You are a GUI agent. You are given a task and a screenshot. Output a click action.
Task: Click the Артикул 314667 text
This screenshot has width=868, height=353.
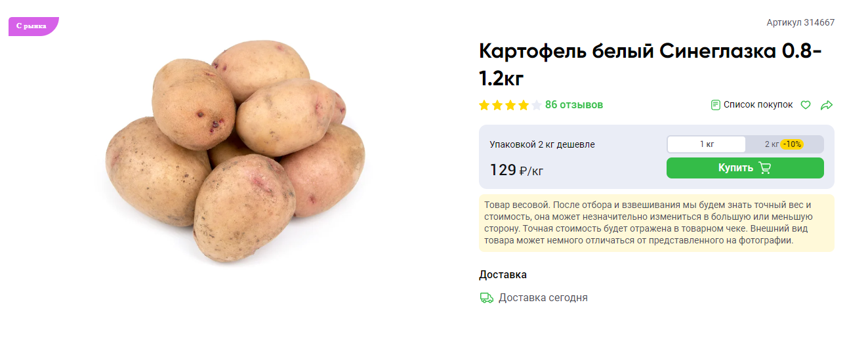800,22
